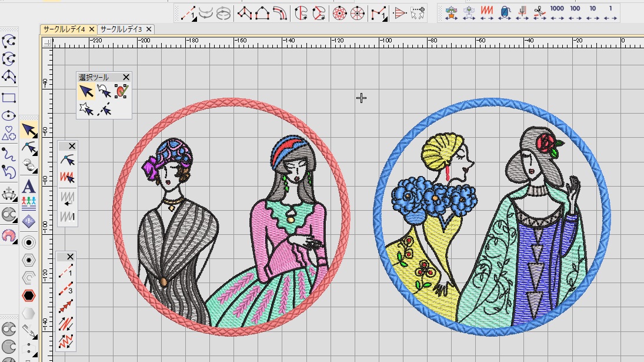644x362 pixels.
Task: Click the concentric circles with dot icon
Action: (29, 243)
